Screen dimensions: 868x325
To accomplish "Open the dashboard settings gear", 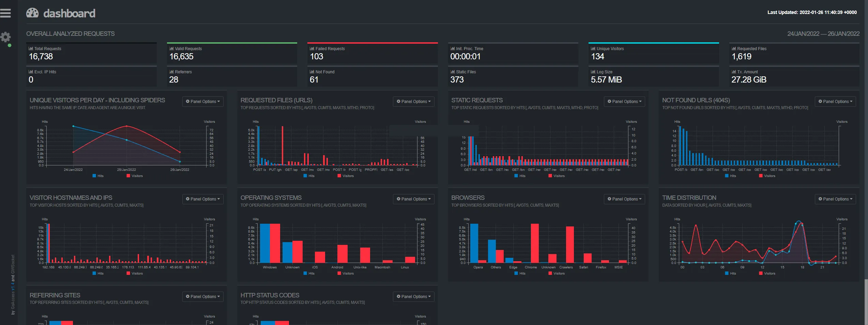I will click(5, 38).
